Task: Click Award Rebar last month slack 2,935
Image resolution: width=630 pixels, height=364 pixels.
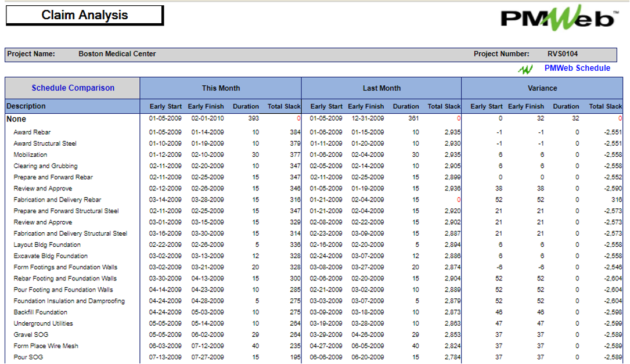Action: pos(452,132)
